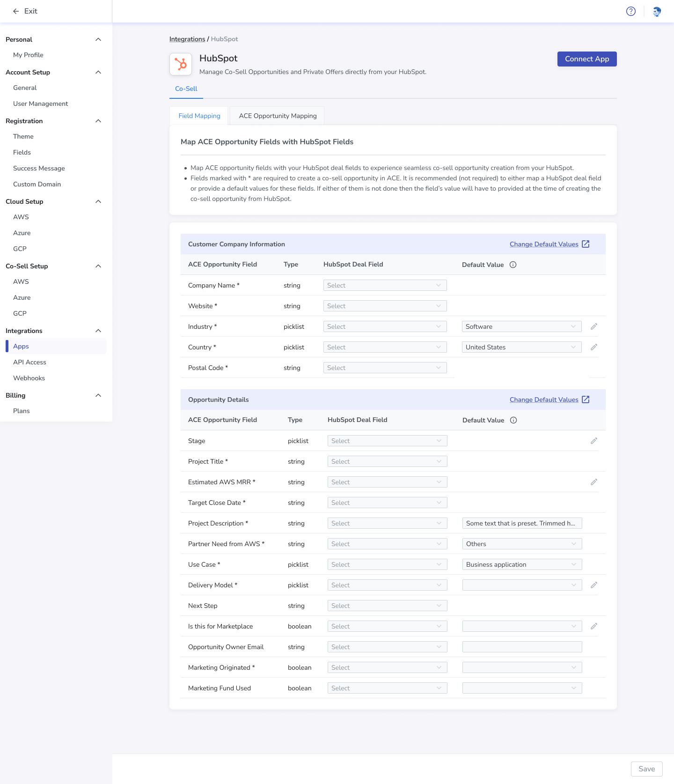Screen dimensions: 674x784
Task: Open Company Name HubSpot field dropdown
Action: click(x=385, y=285)
